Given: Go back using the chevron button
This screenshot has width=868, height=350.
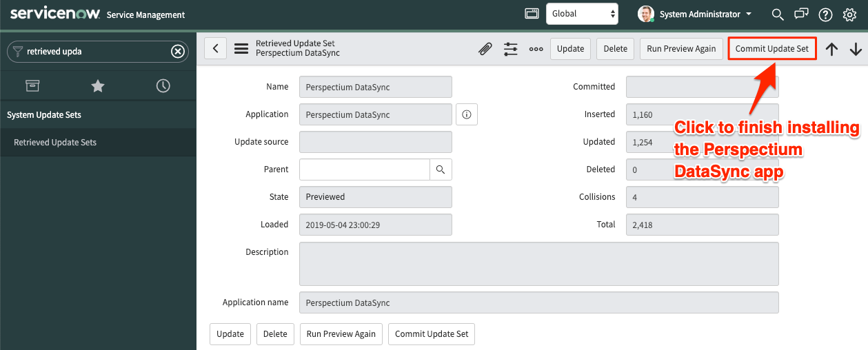Looking at the screenshot, I should click(215, 48).
